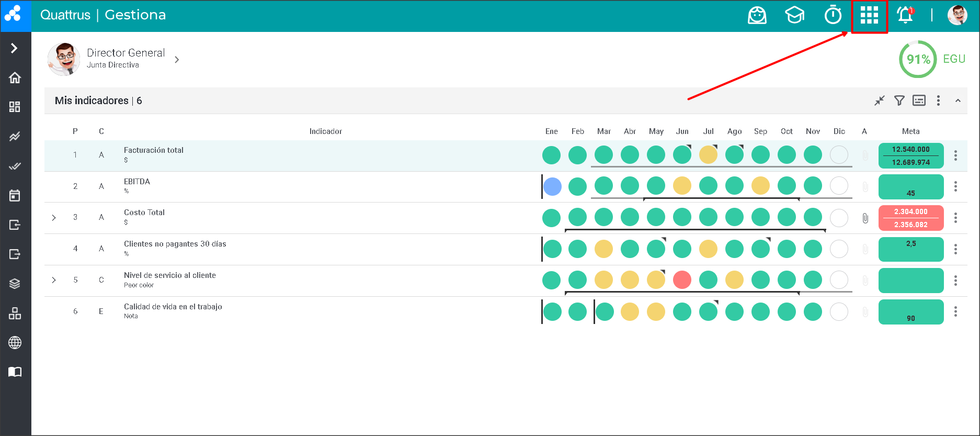Image resolution: width=980 pixels, height=436 pixels.
Task: Open the book icon in sidebar
Action: 15,372
